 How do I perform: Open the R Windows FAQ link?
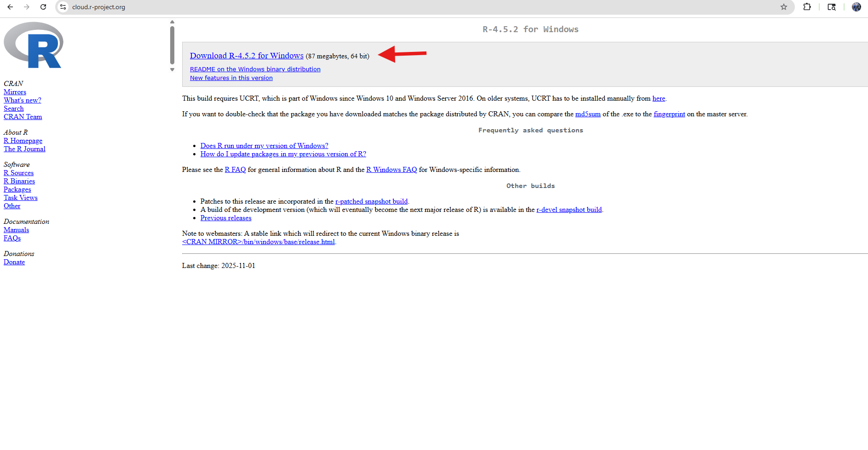pos(391,170)
